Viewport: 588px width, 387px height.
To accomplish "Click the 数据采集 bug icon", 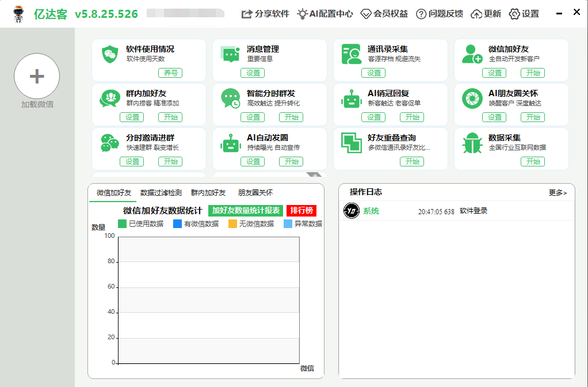I will pyautogui.click(x=472, y=143).
